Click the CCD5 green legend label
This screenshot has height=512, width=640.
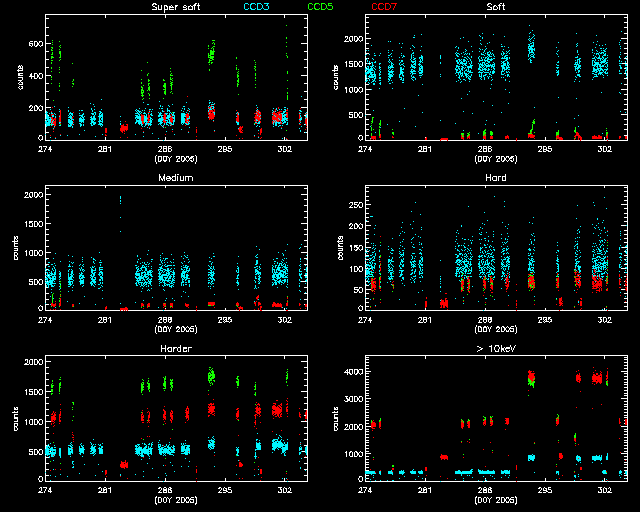[321, 8]
